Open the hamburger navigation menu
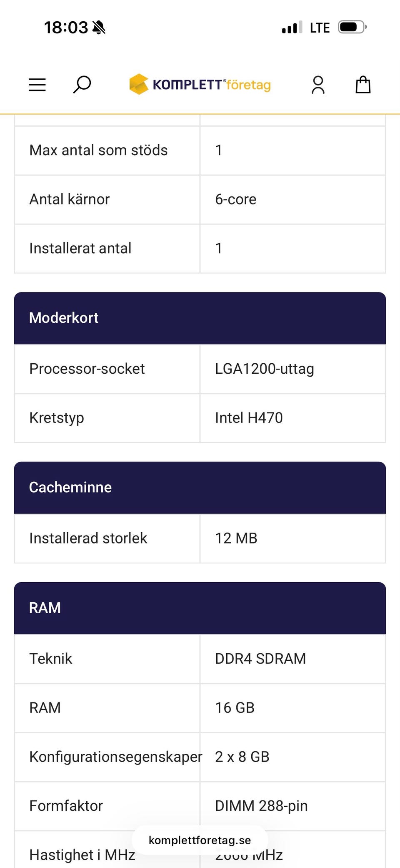Viewport: 400px width, 868px height. pos(37,85)
